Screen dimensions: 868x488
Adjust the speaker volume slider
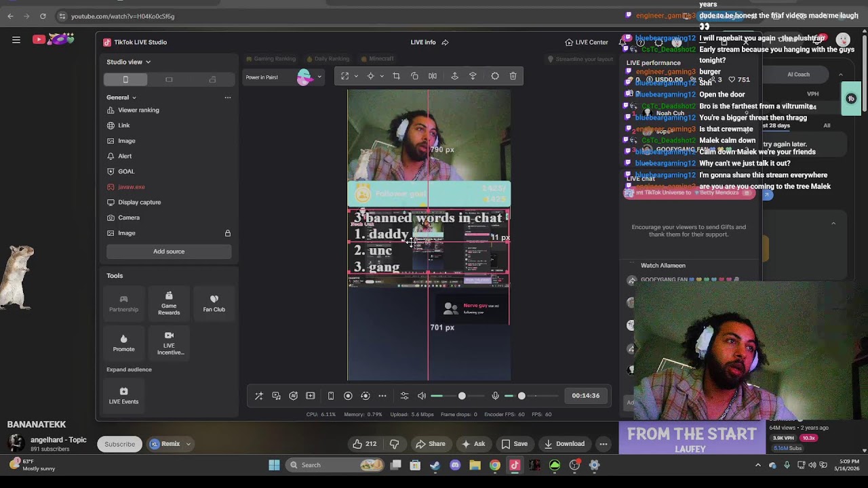click(x=462, y=396)
